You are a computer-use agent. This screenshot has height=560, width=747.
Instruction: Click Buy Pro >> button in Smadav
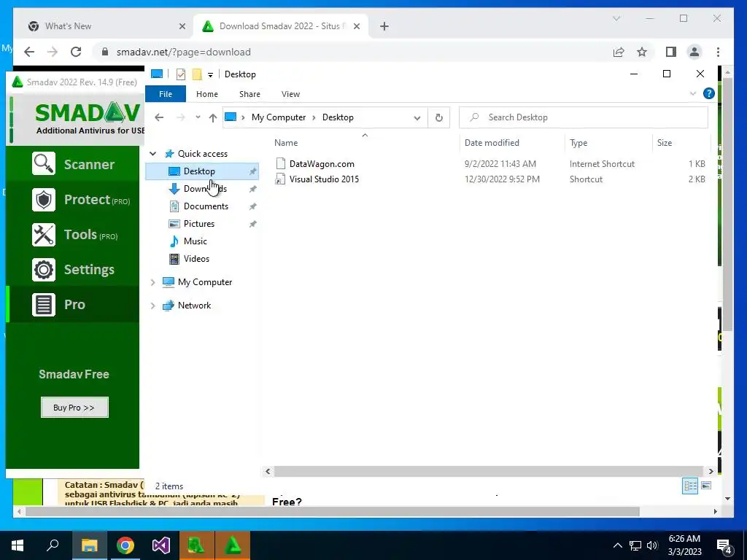pyautogui.click(x=74, y=408)
